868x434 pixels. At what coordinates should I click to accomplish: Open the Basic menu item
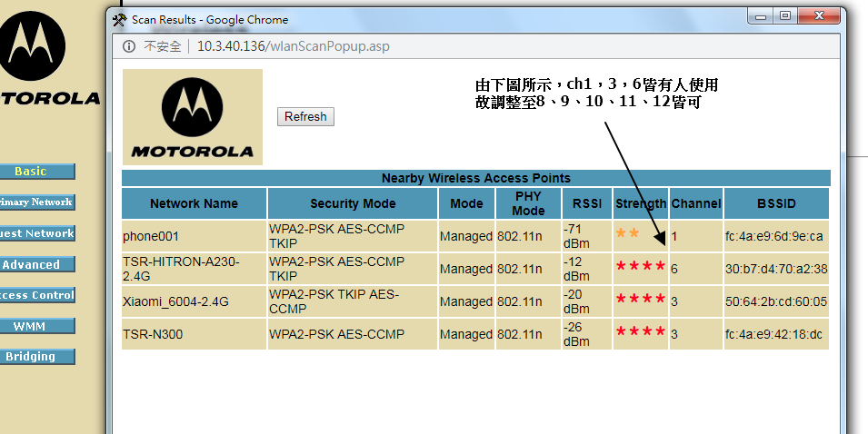[x=32, y=172]
